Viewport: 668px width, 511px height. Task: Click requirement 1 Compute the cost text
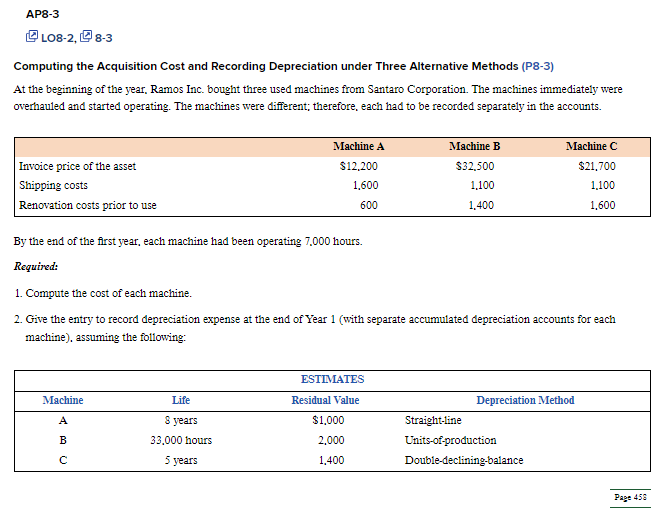(x=108, y=293)
